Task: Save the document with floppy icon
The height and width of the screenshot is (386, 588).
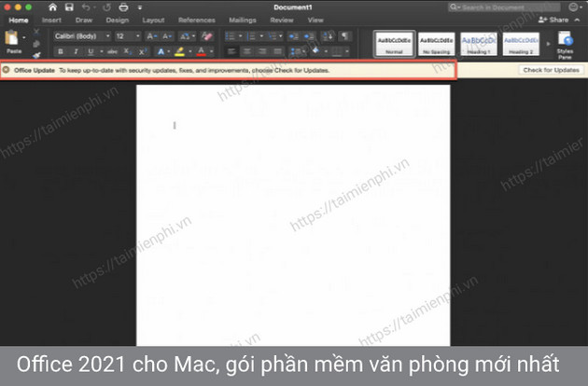Action: pyautogui.click(x=69, y=7)
